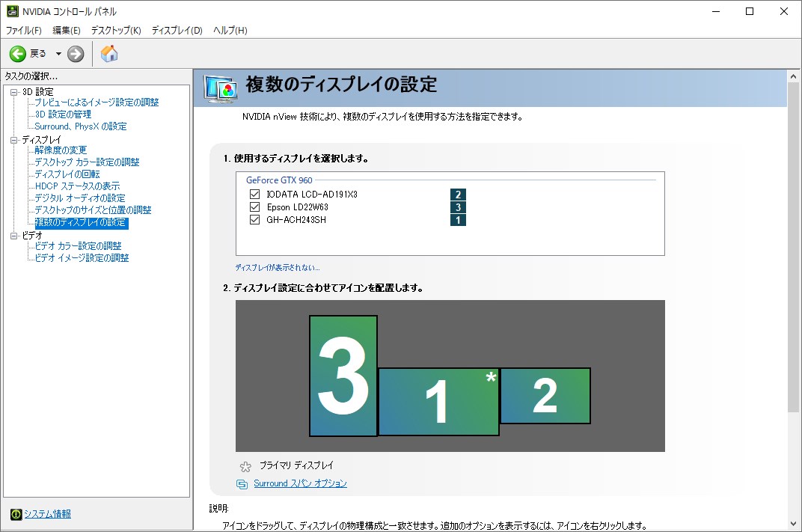
Task: Uncheck the Epson LD22W63 display
Action: click(254, 207)
